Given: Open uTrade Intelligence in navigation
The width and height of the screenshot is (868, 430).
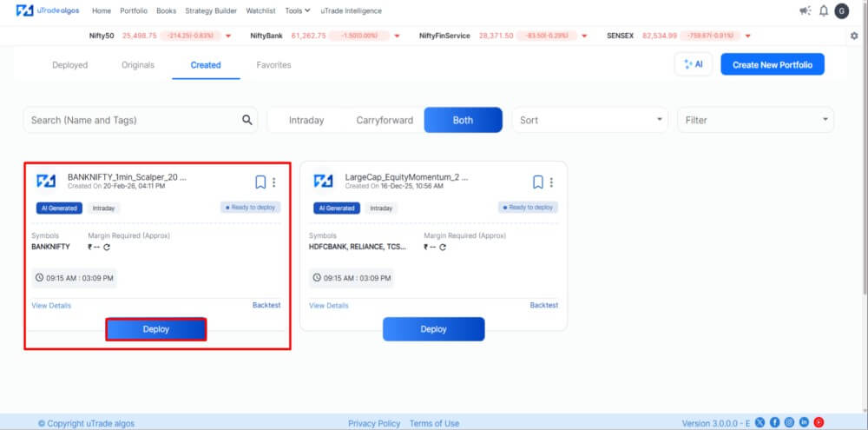Looking at the screenshot, I should 351,10.
